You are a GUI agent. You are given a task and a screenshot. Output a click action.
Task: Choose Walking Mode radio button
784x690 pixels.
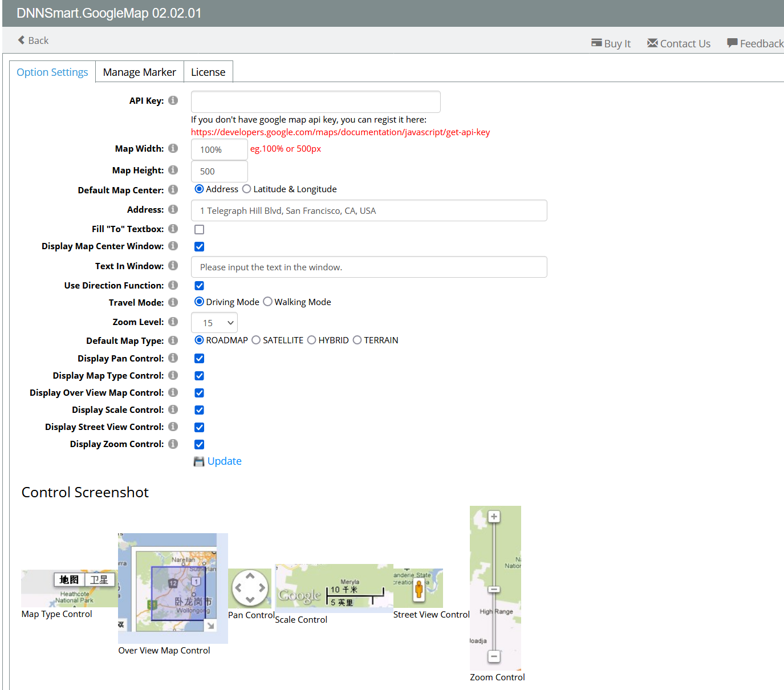click(267, 302)
